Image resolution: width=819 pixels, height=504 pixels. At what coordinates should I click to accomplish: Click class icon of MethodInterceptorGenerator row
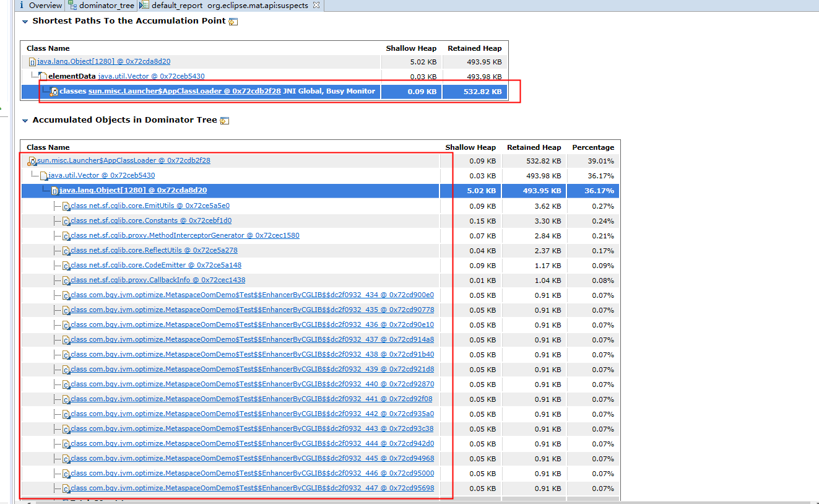pos(66,236)
